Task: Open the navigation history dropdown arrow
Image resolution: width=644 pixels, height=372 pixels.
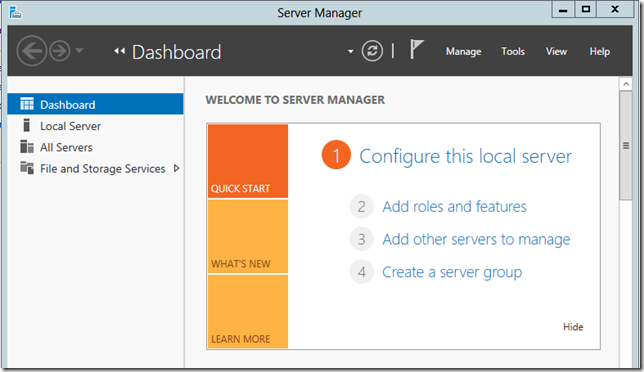Action: 79,51
